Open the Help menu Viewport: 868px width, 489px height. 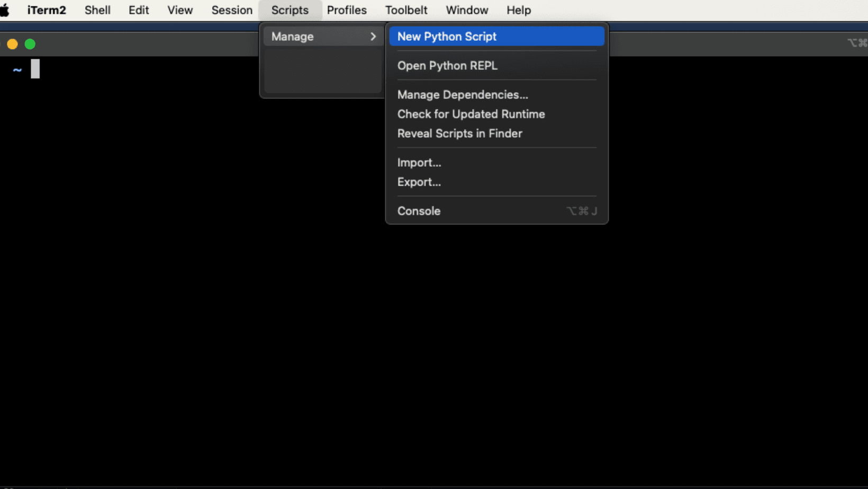[x=519, y=10]
